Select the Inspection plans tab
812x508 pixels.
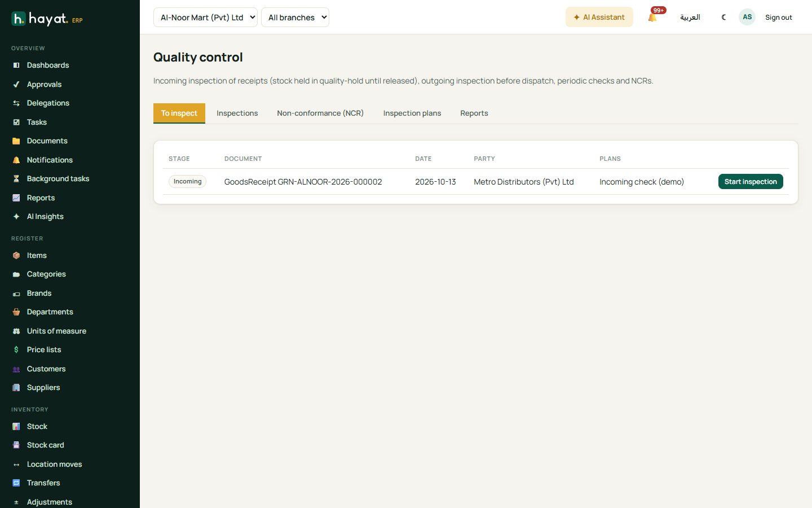[412, 113]
